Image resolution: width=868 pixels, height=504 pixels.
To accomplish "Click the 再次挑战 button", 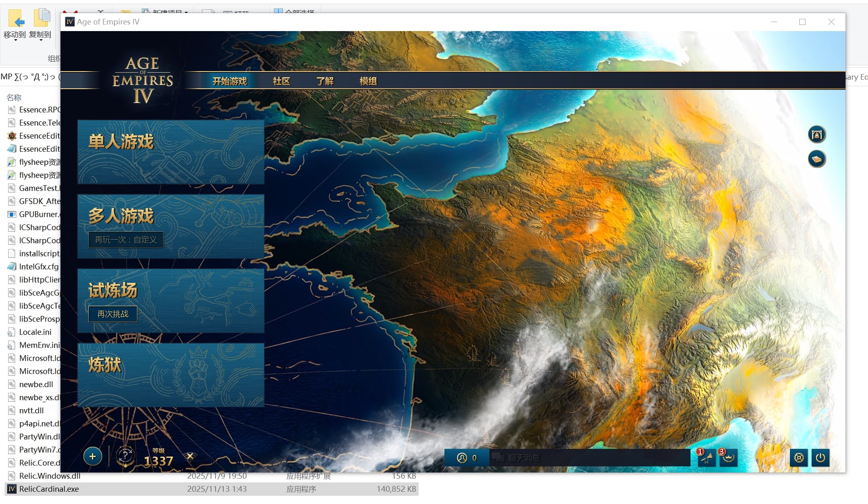I will click(113, 314).
